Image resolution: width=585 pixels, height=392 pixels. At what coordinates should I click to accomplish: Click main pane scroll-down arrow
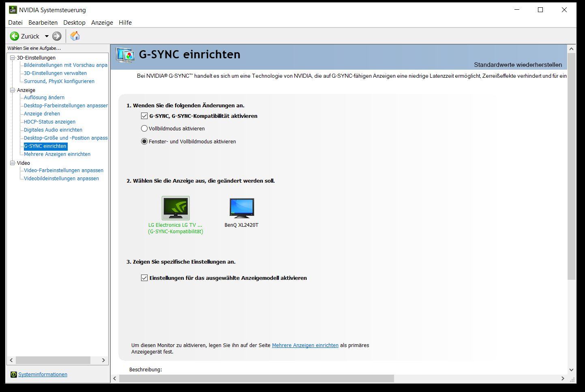pos(572,370)
